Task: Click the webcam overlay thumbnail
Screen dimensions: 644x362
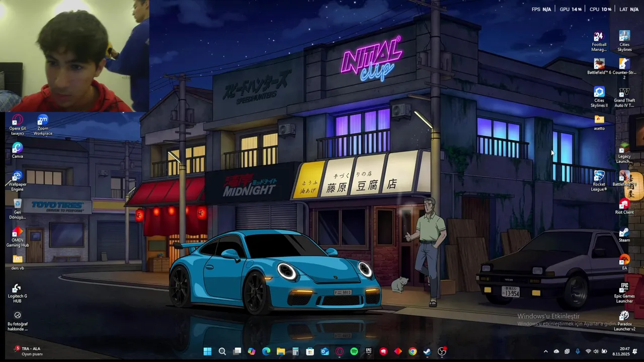Action: pos(74,56)
